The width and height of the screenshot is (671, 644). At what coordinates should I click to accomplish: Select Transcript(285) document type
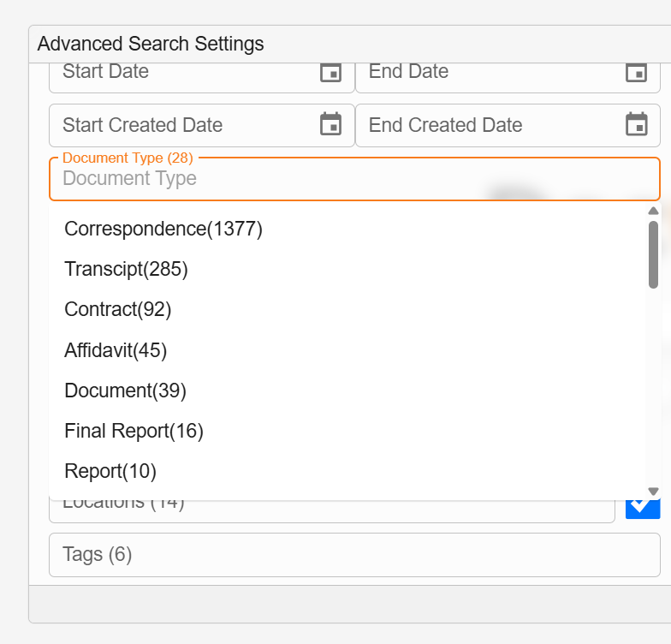[126, 269]
